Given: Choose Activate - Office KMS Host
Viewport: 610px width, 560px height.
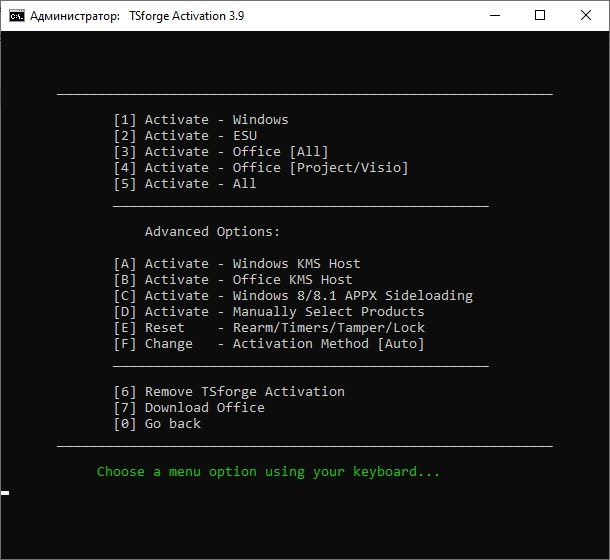Looking at the screenshot, I should (233, 280).
